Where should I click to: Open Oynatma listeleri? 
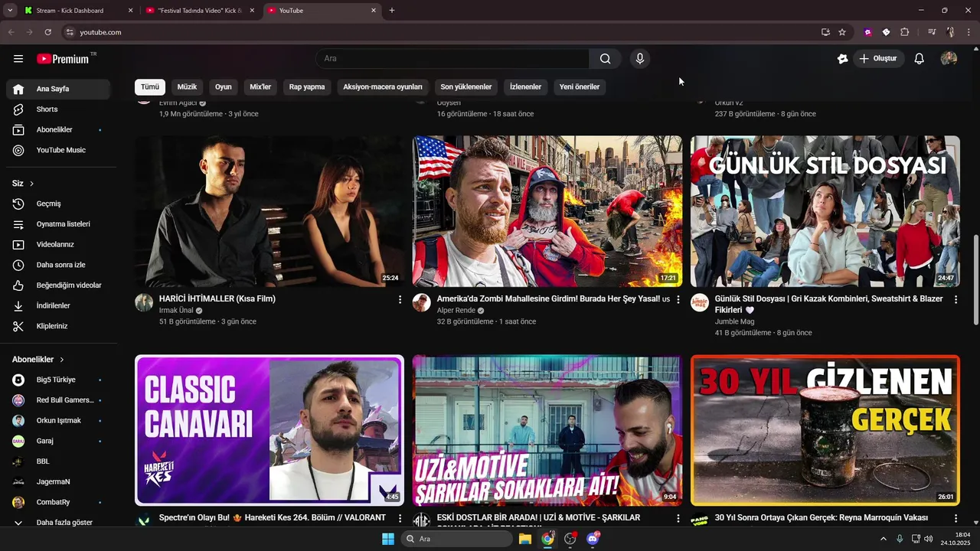point(58,224)
